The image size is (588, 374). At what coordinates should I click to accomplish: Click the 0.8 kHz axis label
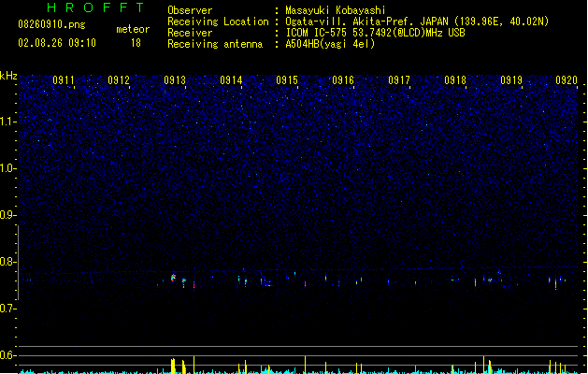click(7, 262)
